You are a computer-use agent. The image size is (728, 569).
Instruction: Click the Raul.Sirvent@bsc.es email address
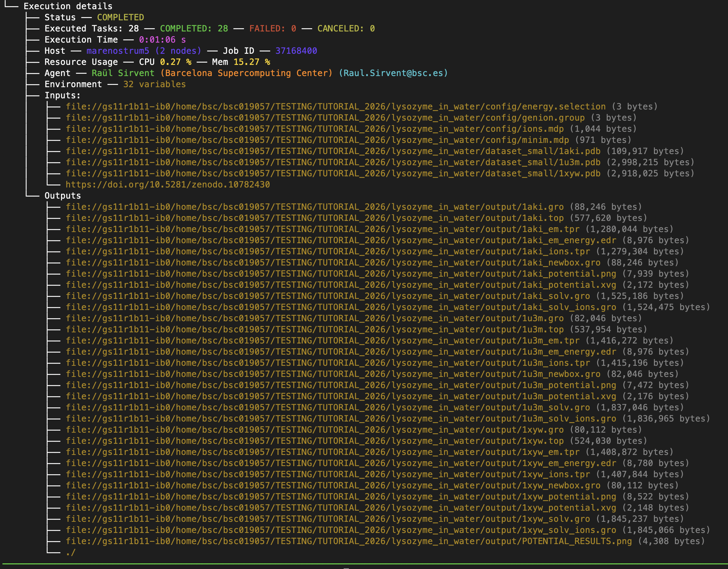[393, 73]
